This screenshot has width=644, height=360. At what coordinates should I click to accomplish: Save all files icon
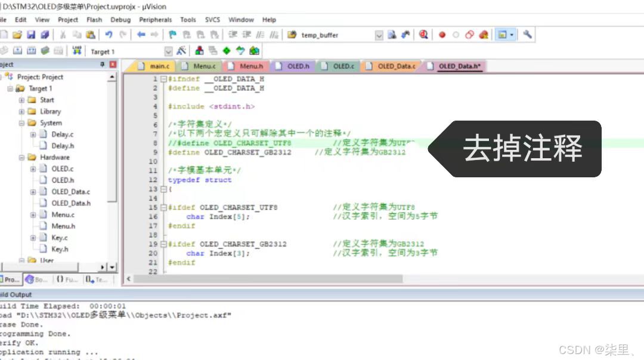45,35
